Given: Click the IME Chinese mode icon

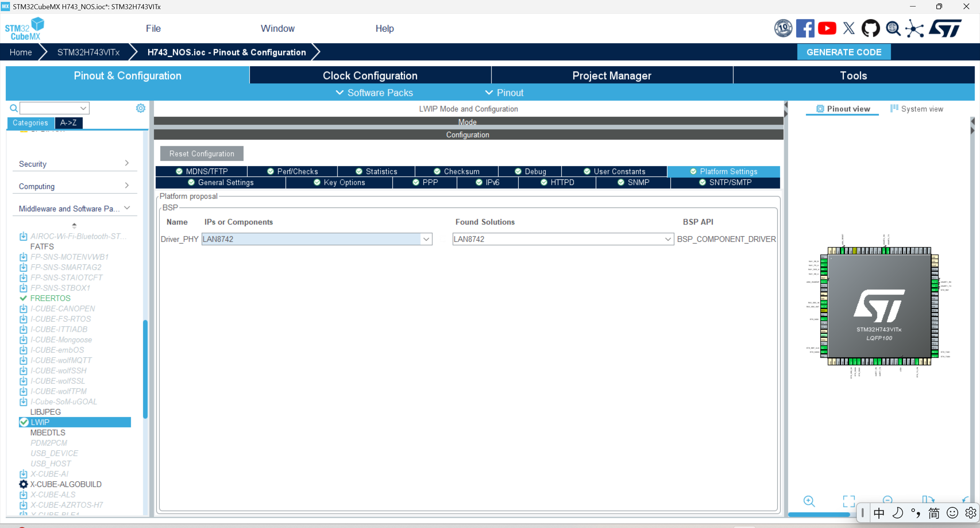Looking at the screenshot, I should [879, 513].
